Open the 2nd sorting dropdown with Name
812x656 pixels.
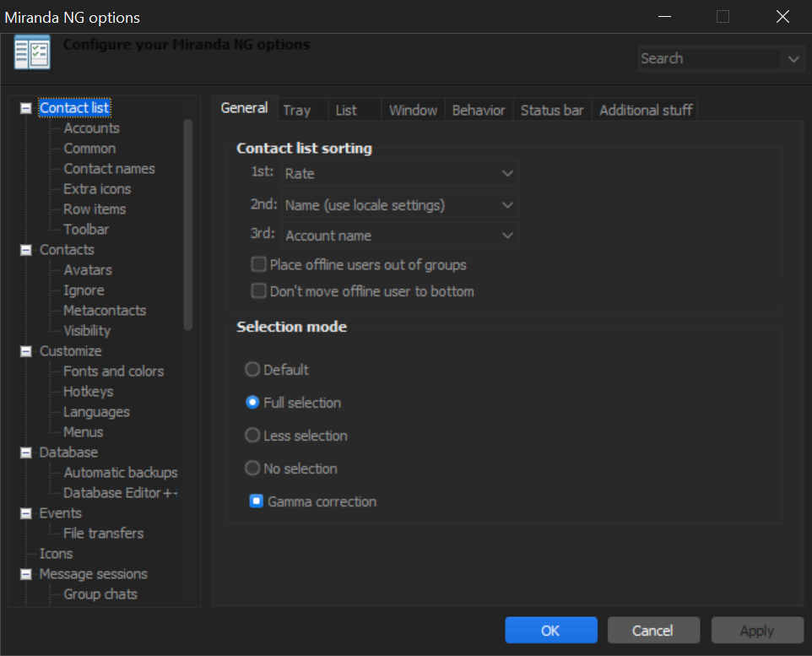click(399, 205)
